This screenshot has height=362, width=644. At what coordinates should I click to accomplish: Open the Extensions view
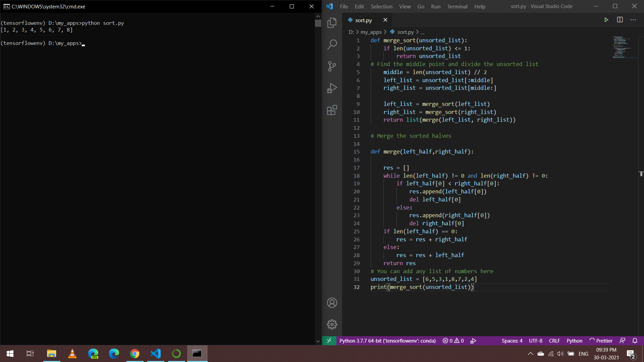(332, 110)
